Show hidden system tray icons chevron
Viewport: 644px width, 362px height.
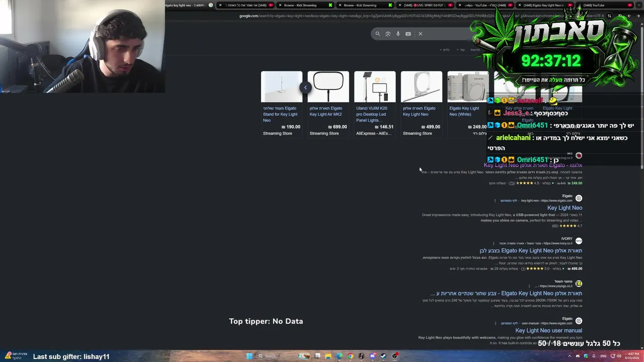[570, 356]
